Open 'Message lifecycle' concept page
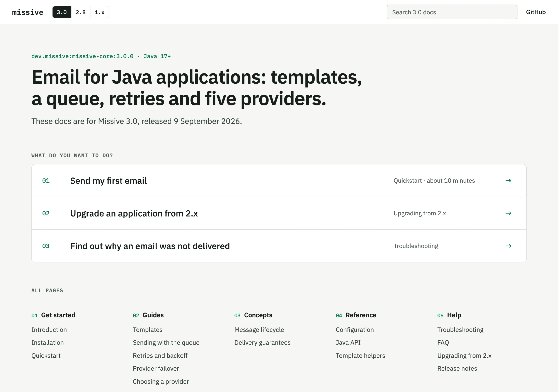Viewport: 558px width, 392px height. (259, 329)
